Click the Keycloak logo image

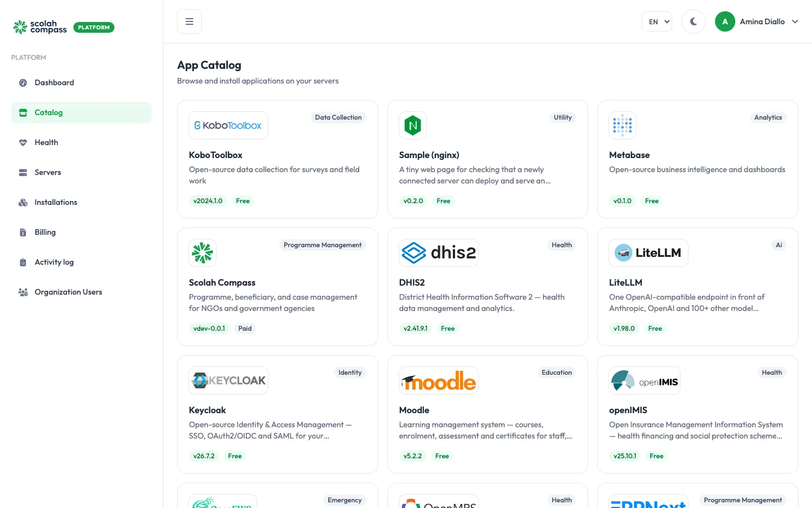pyautogui.click(x=228, y=380)
